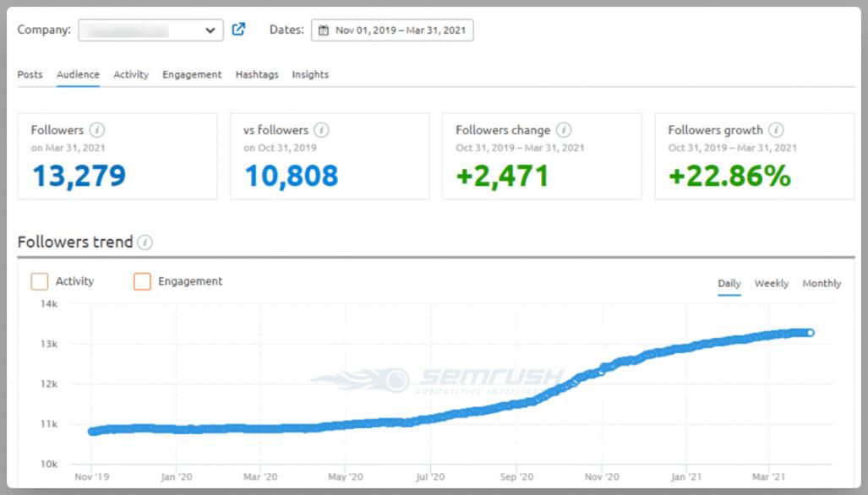Open company page via external link icon
Screen dimensions: 868x495
(x=239, y=30)
